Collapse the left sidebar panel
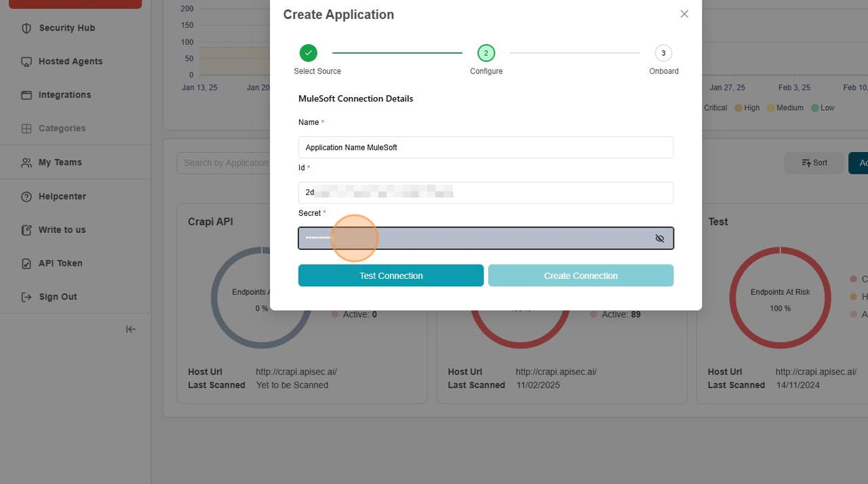The image size is (868, 484). (131, 329)
